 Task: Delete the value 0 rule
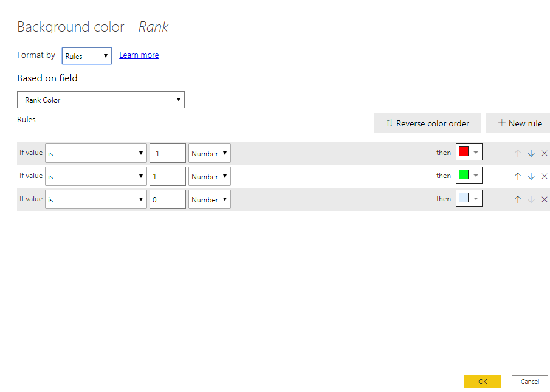(x=545, y=199)
